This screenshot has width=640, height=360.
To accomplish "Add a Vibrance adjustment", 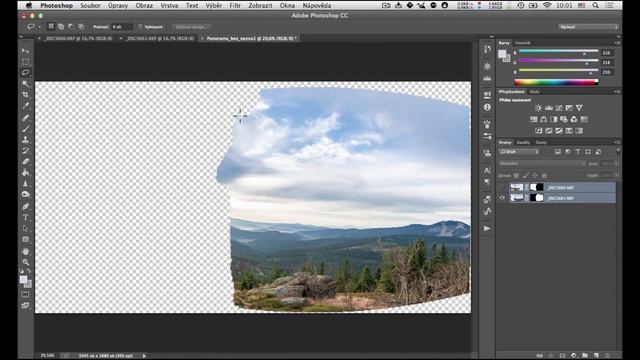I will click(x=579, y=108).
